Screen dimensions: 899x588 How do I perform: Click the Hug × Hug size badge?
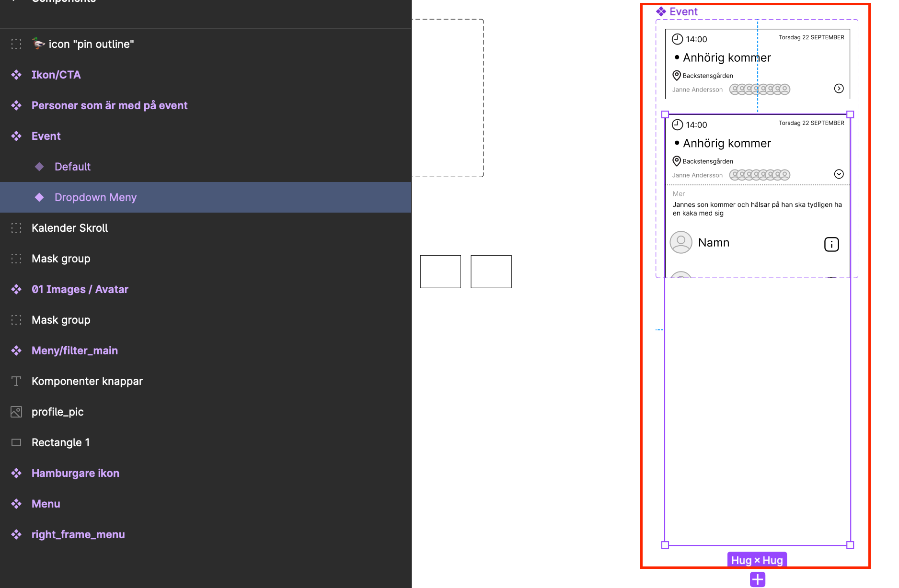pyautogui.click(x=757, y=560)
